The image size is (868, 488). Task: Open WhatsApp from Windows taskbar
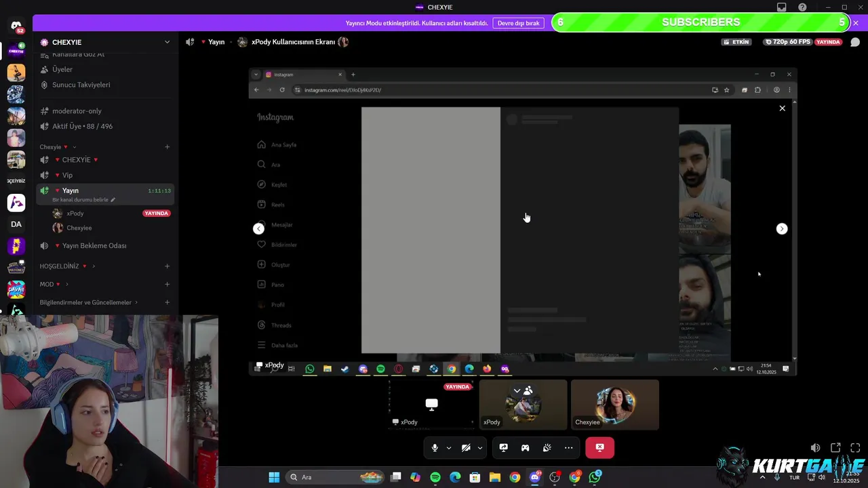pyautogui.click(x=595, y=477)
